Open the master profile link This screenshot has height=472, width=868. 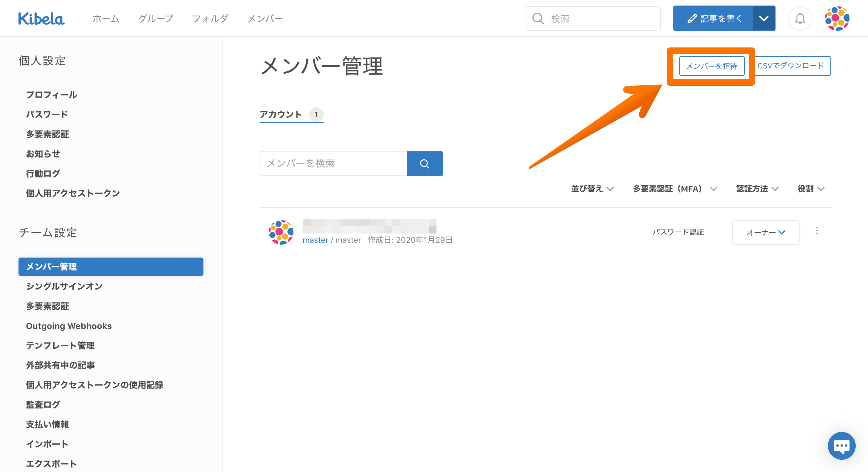[x=315, y=240]
